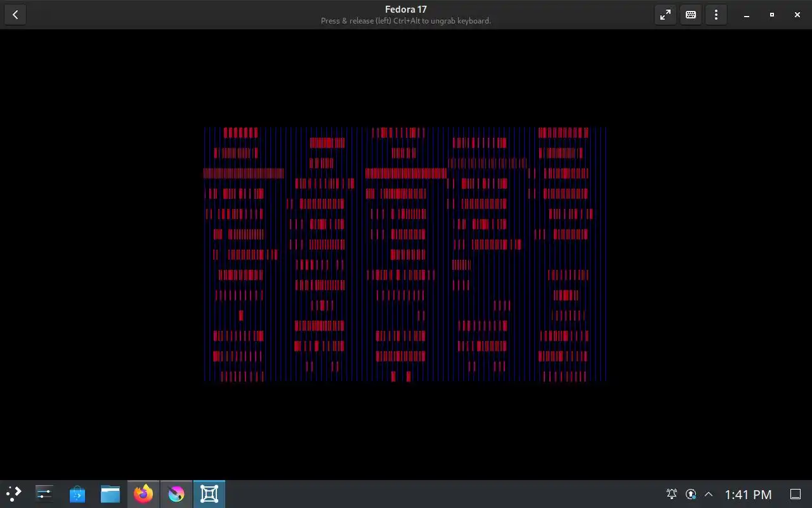Maximize the Fedora 17 Boxes window
The image size is (812, 508).
[772, 15]
